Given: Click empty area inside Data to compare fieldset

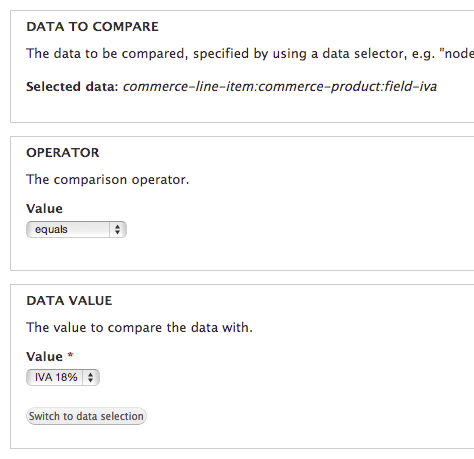Looking at the screenshot, I should pyautogui.click(x=300, y=107).
